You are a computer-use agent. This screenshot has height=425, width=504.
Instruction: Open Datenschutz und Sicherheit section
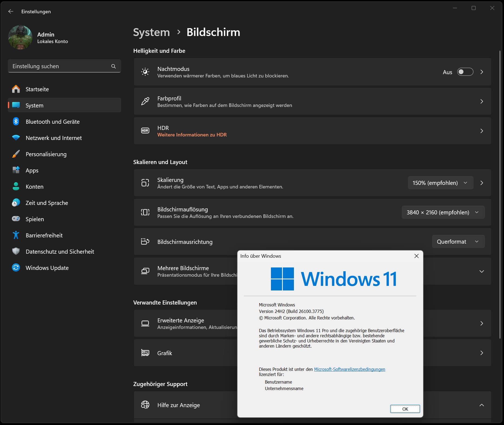pyautogui.click(x=64, y=251)
